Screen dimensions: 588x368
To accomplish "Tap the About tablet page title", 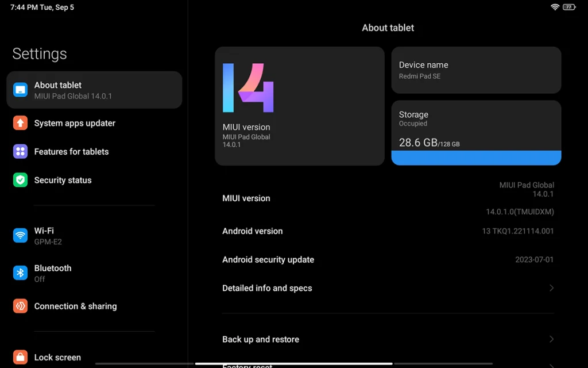I will 388,28.
